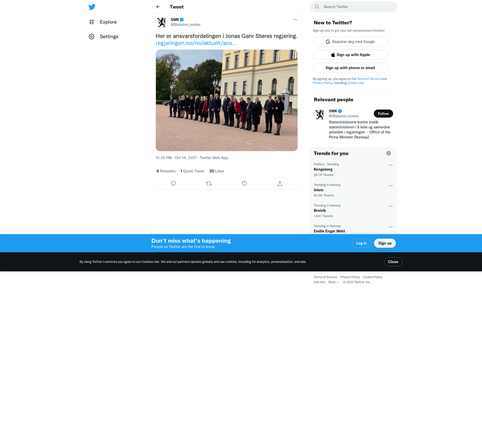Click the SMK profile avatar in tweet
The width and height of the screenshot is (482, 448).
[162, 22]
